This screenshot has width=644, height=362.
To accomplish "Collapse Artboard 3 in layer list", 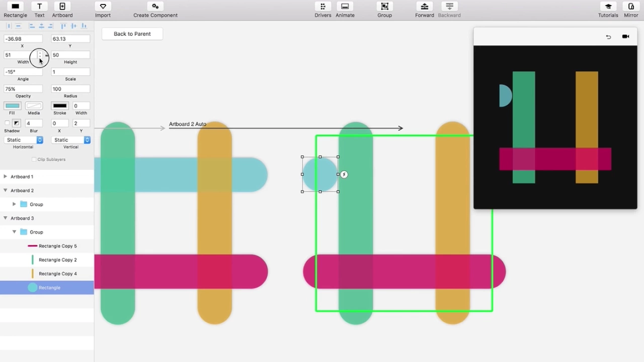I will (6, 218).
